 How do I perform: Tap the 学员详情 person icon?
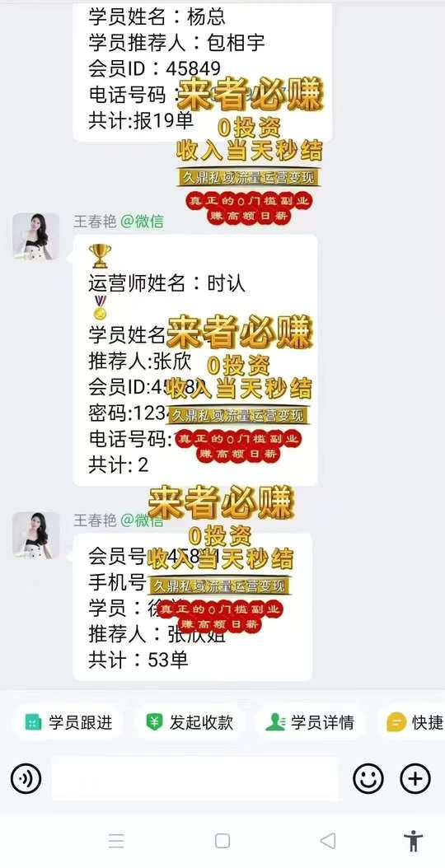[x=275, y=722]
